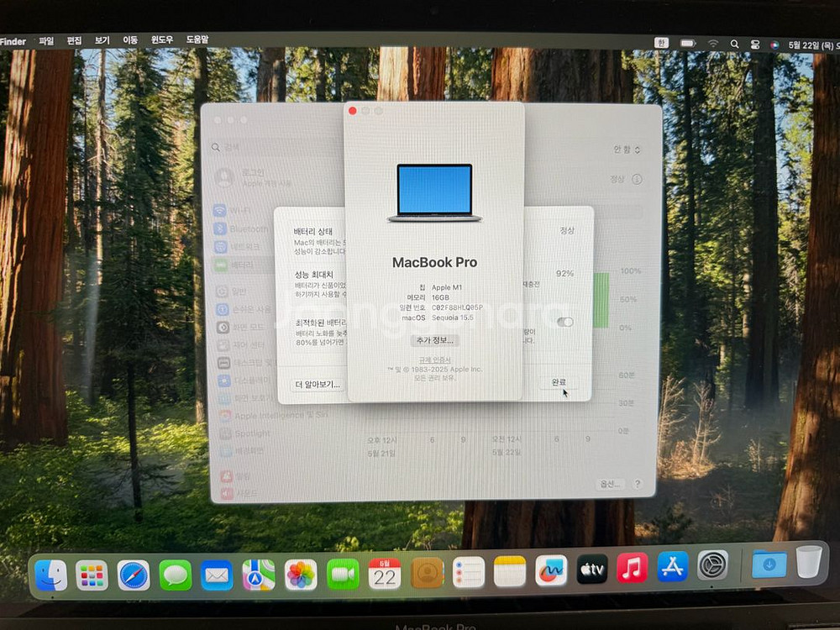840x630 pixels.
Task: Click the Apple account sign-in row
Action: coord(255,177)
